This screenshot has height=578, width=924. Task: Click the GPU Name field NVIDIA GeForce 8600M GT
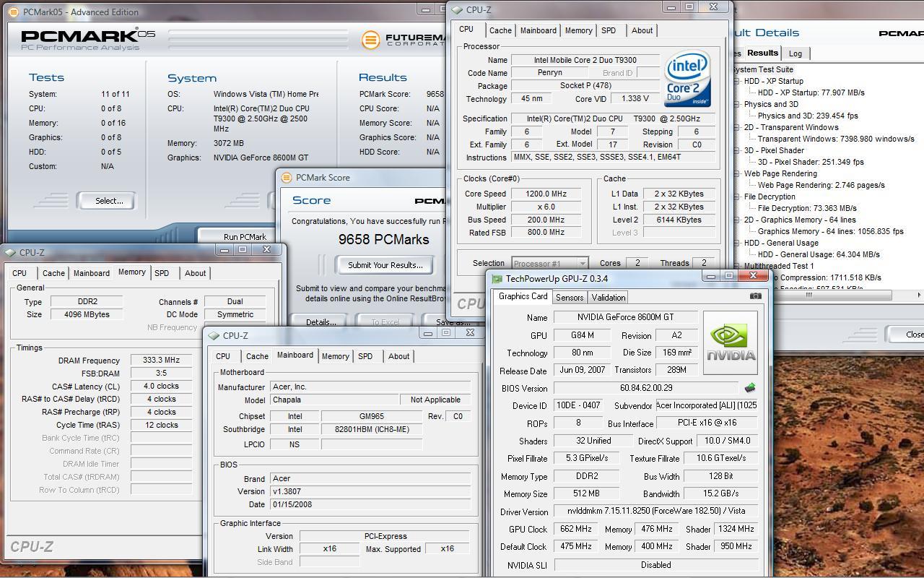[625, 317]
